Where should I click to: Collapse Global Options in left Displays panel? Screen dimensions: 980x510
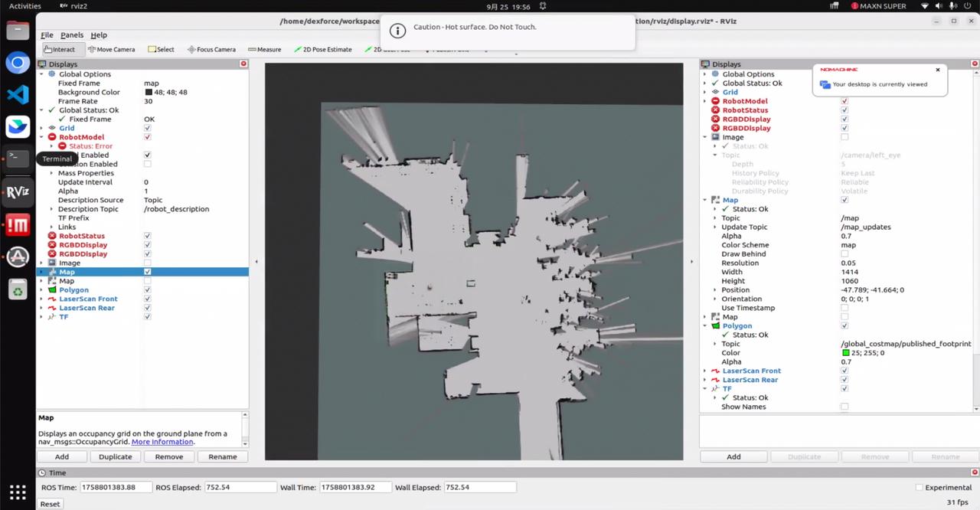(42, 74)
